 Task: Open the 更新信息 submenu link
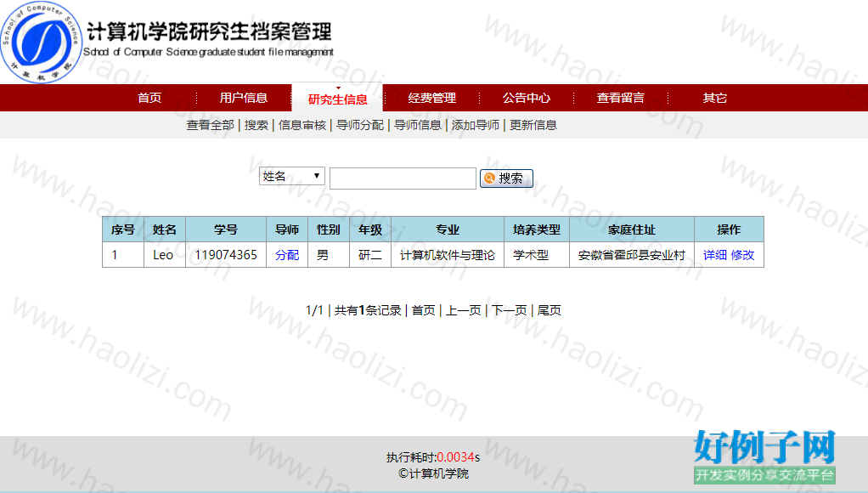pos(533,125)
